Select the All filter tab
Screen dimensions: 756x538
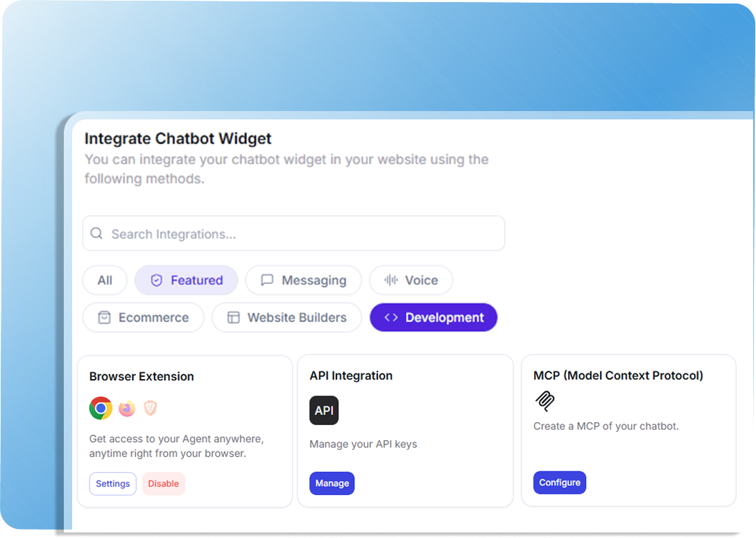[x=105, y=280]
